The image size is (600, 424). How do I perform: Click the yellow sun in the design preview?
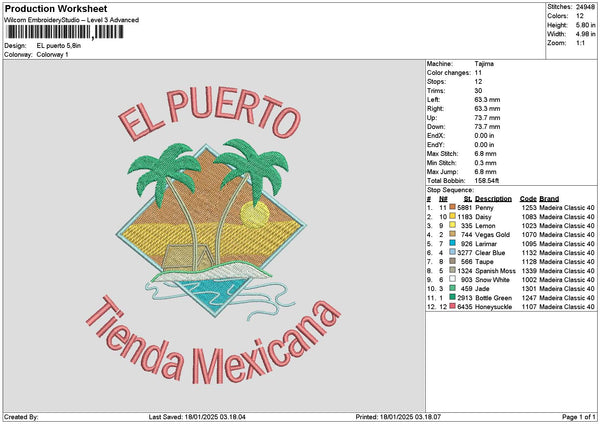[x=255, y=215]
